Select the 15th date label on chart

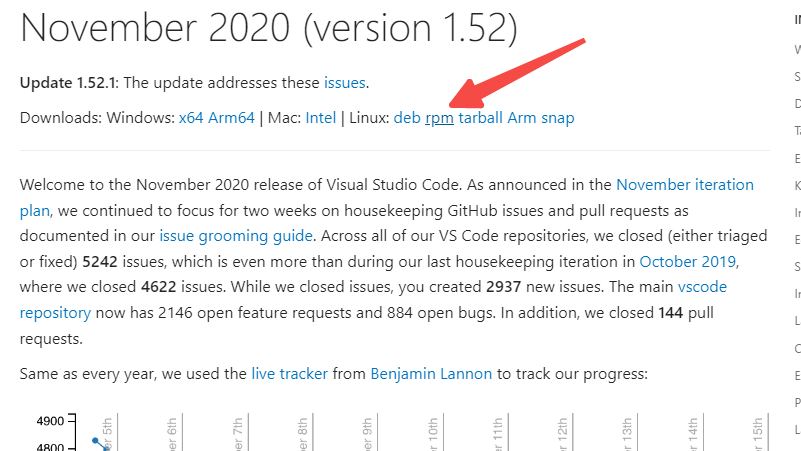click(x=758, y=434)
